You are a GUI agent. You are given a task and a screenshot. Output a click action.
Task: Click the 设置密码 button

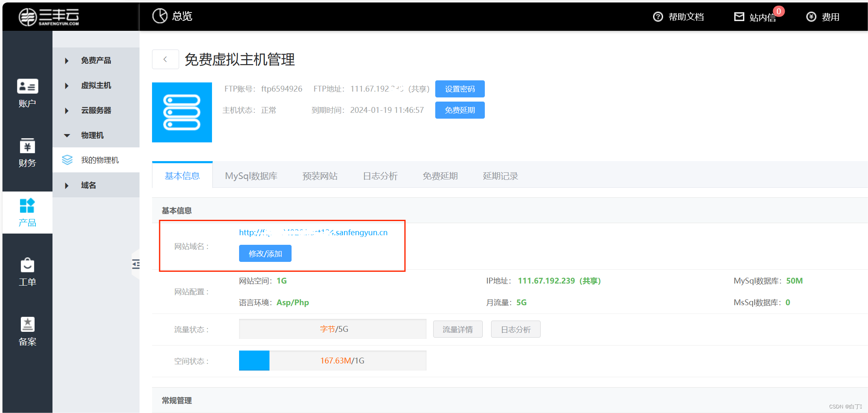[460, 89]
